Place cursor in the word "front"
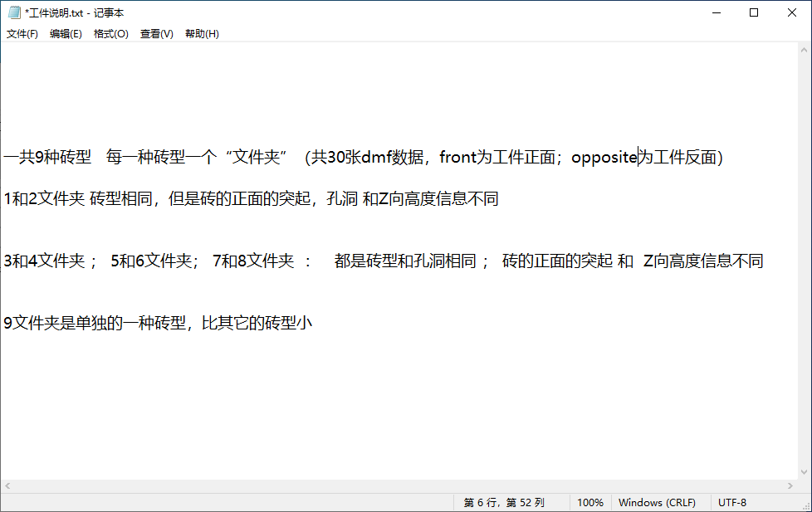812x512 pixels. click(x=457, y=157)
